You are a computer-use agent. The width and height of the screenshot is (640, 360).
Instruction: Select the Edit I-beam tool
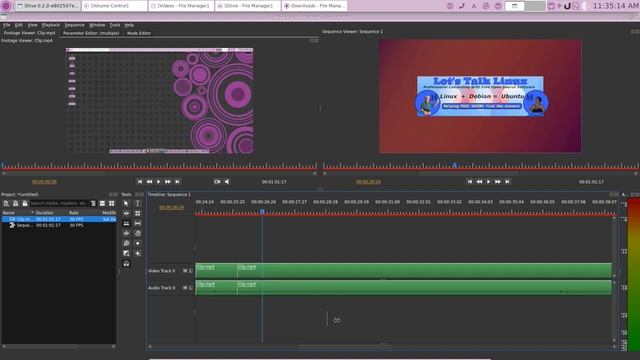(138, 203)
